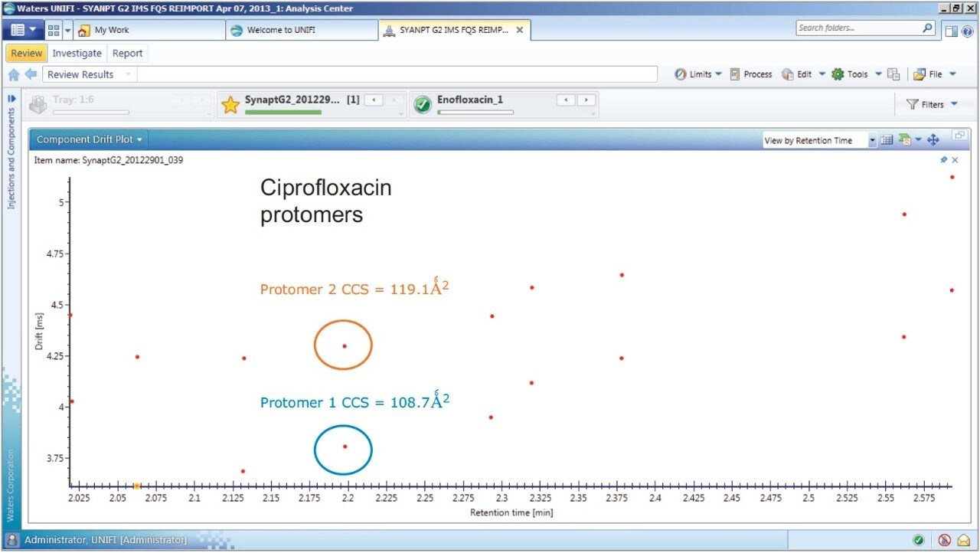This screenshot has width=980, height=553.
Task: Click the Enofloxacin_1 progress bar
Action: (x=475, y=113)
